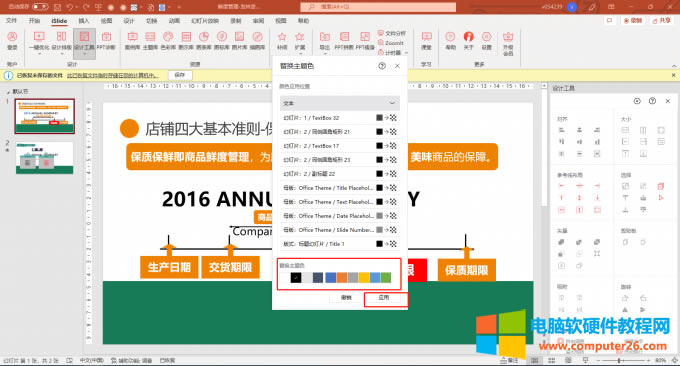Open the iSlide 登录 account icon

[x=12, y=41]
